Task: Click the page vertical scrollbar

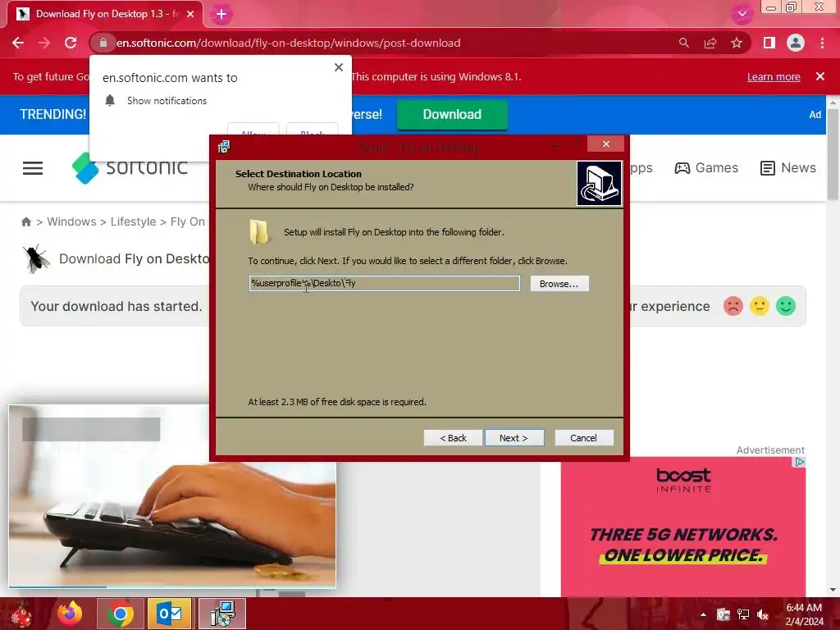Action: click(833, 155)
